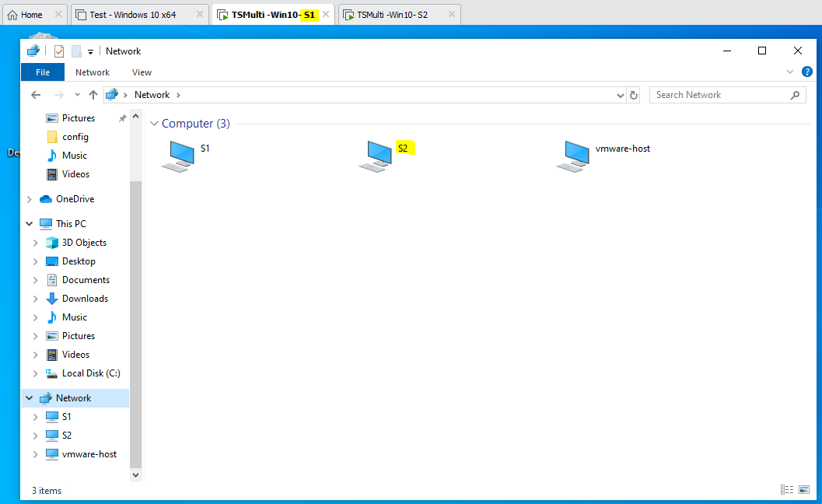
Task: Click the 3 items status text
Action: pyautogui.click(x=47, y=490)
